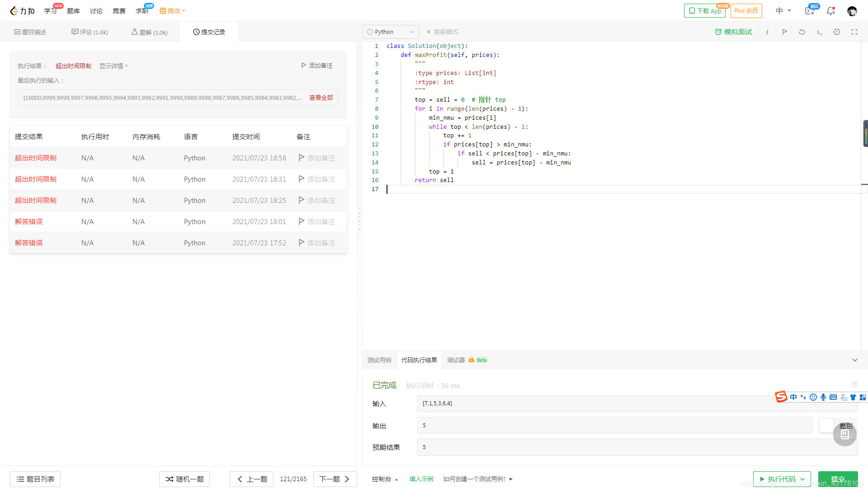Open the debugger Beta tab

467,360
